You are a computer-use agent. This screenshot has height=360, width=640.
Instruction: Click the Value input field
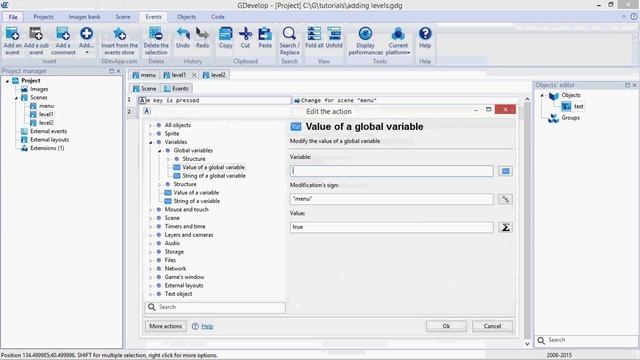click(x=391, y=227)
